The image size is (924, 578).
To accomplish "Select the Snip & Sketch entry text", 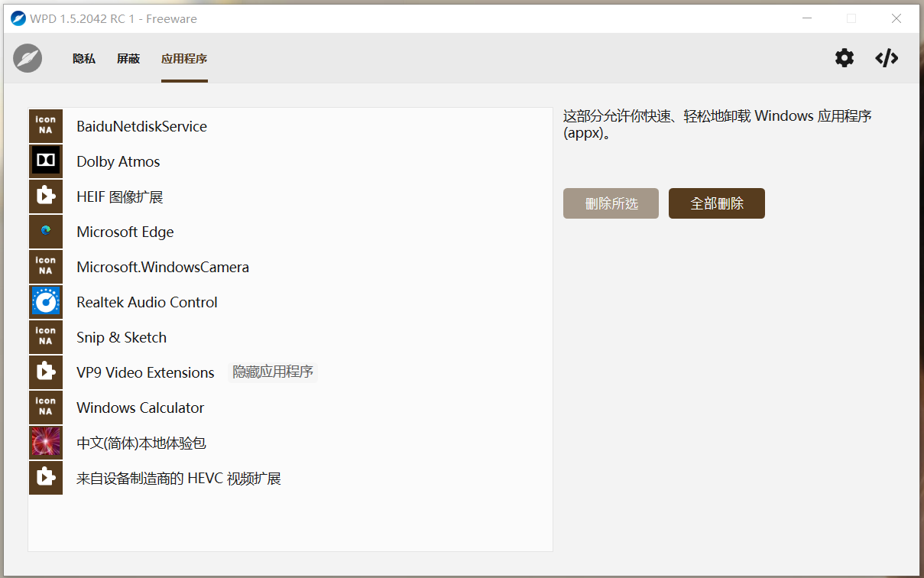I will [122, 338].
